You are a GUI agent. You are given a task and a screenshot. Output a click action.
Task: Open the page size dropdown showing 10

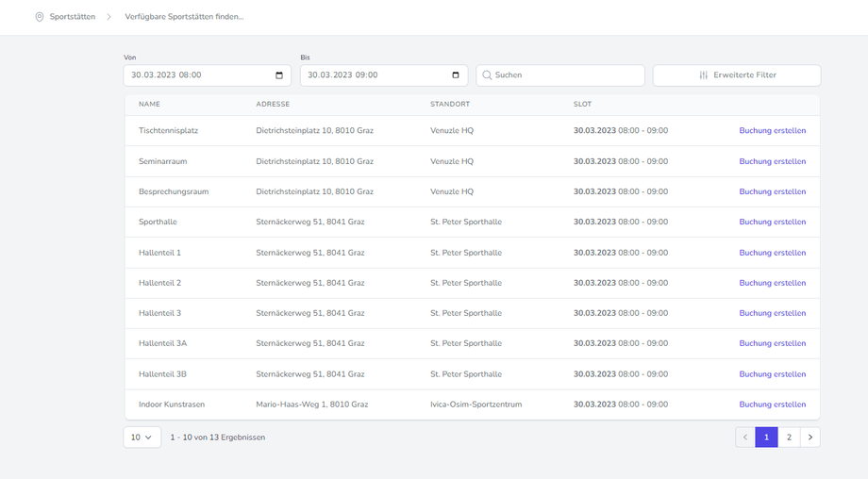click(142, 437)
